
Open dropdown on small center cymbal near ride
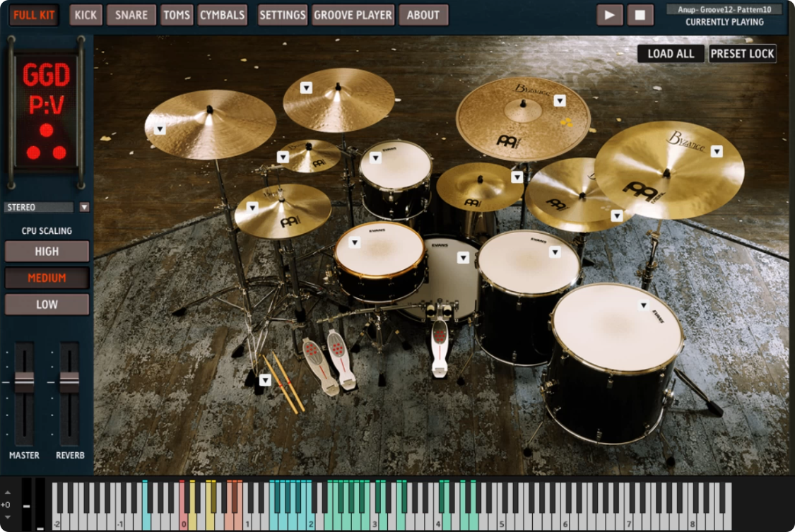[x=517, y=177]
